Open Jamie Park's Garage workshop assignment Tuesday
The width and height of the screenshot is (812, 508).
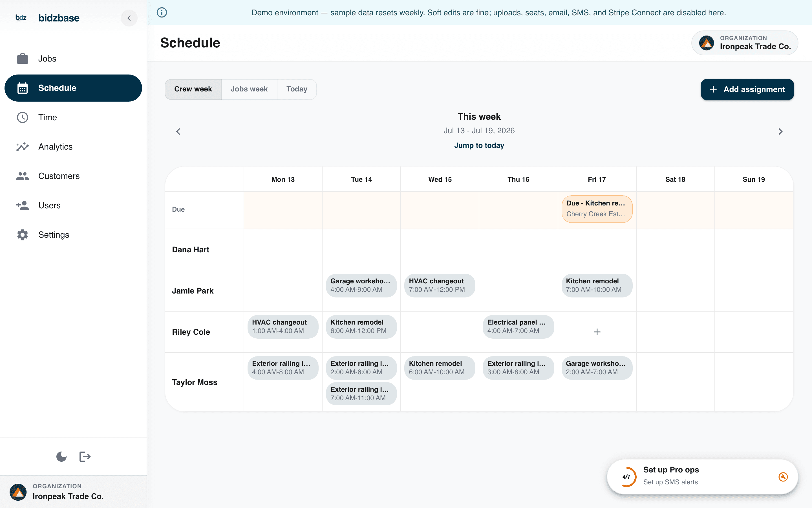[x=361, y=285]
